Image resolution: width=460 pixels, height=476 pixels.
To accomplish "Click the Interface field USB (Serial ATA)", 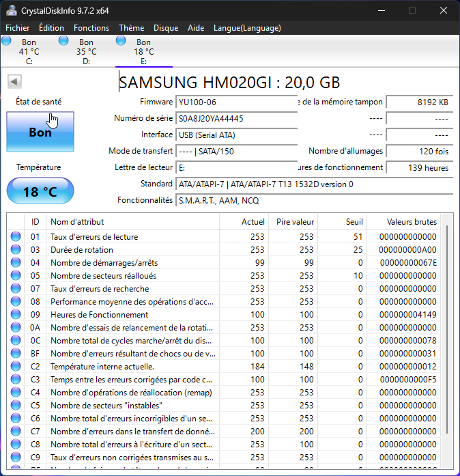I will click(236, 135).
